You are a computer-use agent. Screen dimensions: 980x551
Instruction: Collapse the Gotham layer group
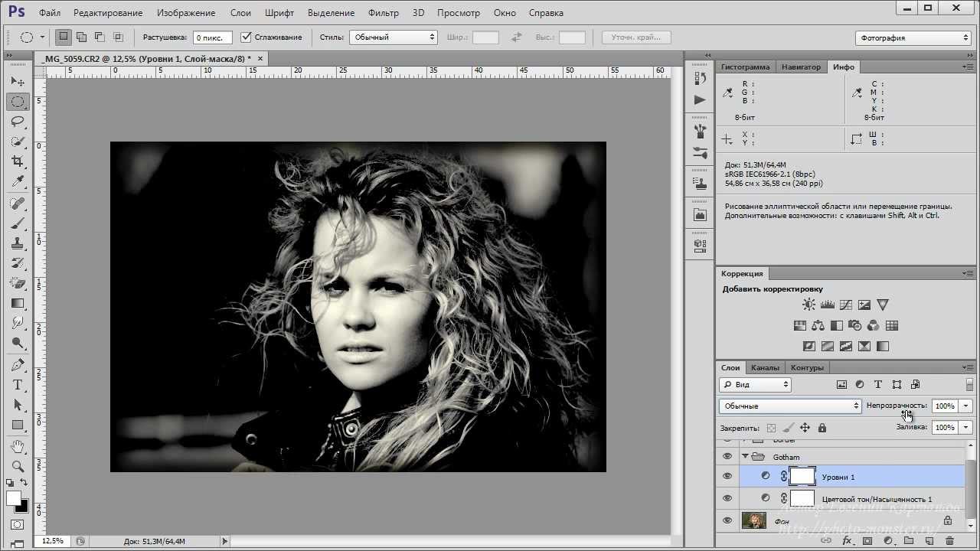pyautogui.click(x=745, y=457)
